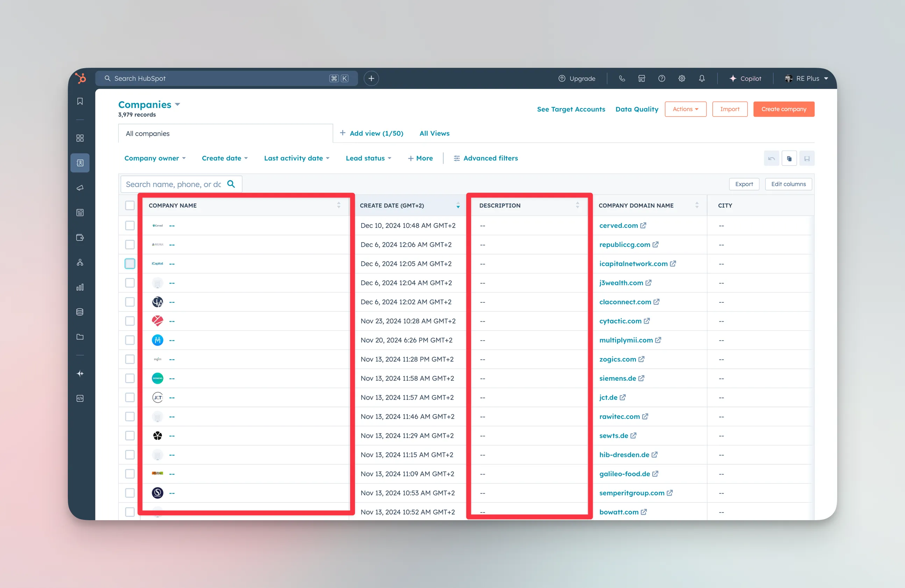Screen dimensions: 905x588
Task: Open Development code icon in sidebar
Action: (80, 398)
